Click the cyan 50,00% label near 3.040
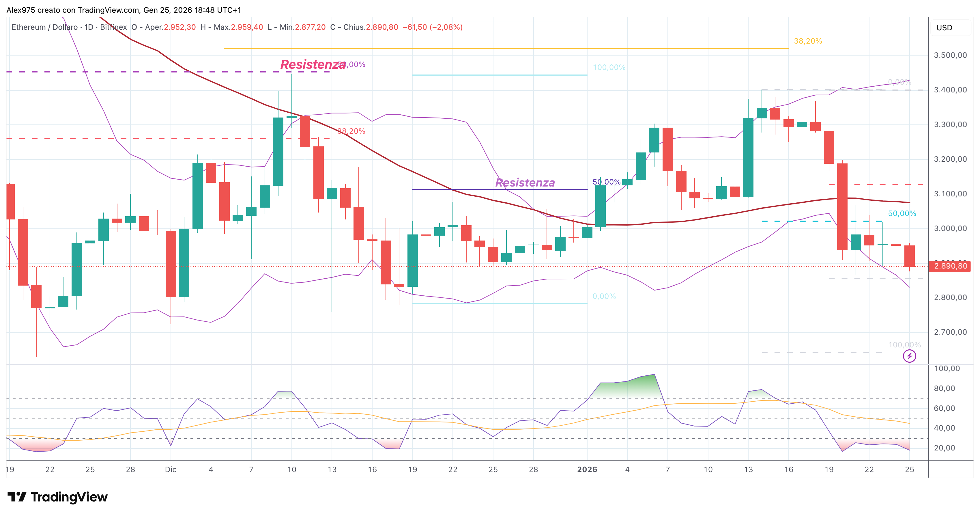 pos(902,213)
